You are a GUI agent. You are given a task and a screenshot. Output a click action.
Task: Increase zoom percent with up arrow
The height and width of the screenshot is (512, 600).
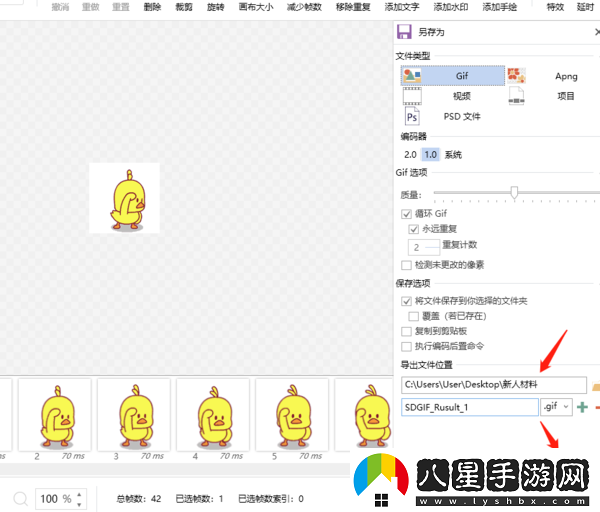pyautogui.click(x=79, y=494)
